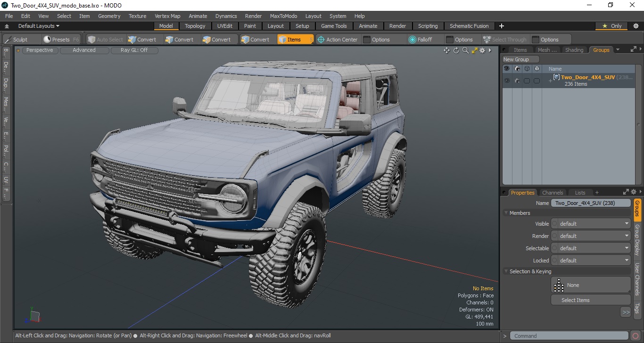Click the command history circle icon
Viewport: 644px width, 343px height.
coord(636,336)
